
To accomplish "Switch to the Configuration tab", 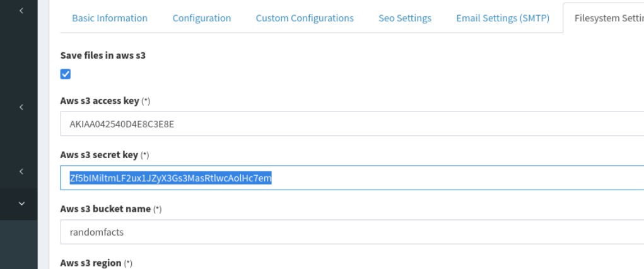I will [201, 18].
